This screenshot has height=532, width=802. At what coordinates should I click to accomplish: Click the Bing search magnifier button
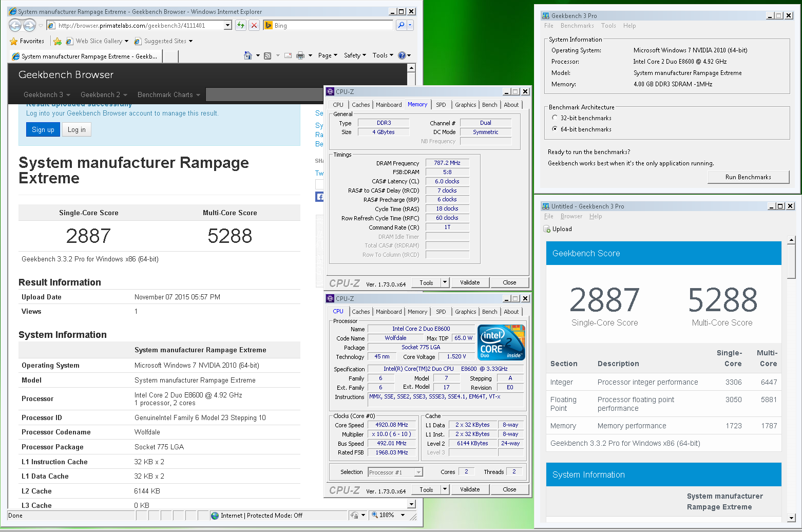tap(401, 25)
